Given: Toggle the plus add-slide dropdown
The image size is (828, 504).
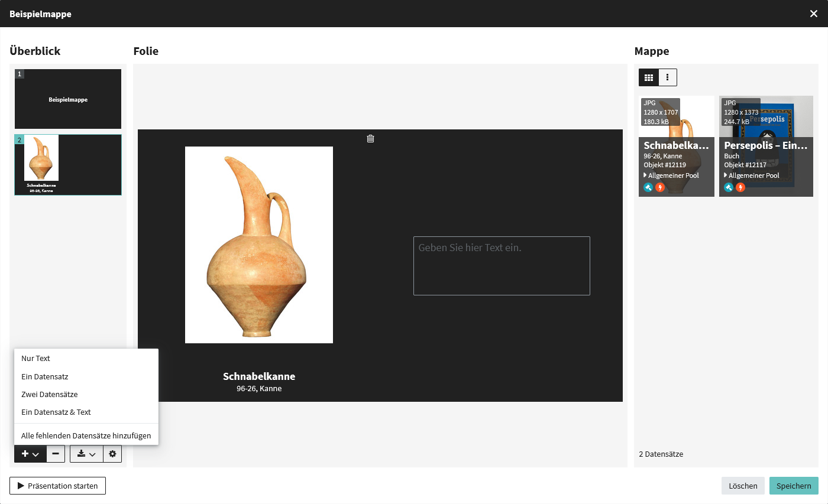Looking at the screenshot, I should (x=30, y=454).
